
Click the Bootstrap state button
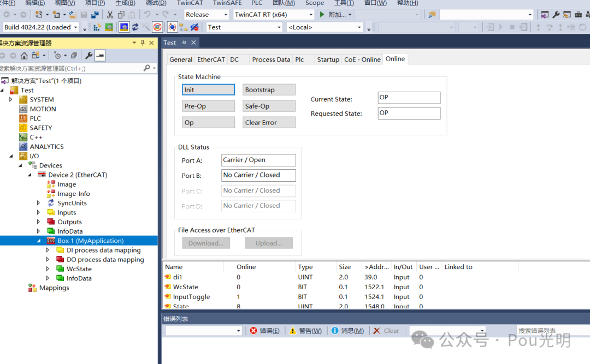click(269, 89)
